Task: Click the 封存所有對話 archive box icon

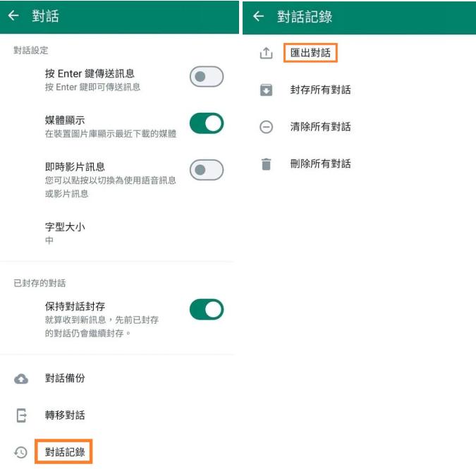Action: [266, 90]
